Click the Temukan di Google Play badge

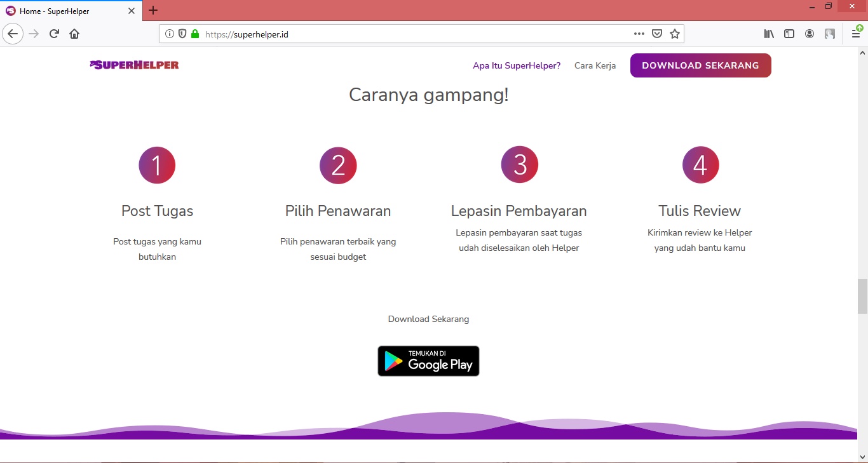[x=428, y=361]
